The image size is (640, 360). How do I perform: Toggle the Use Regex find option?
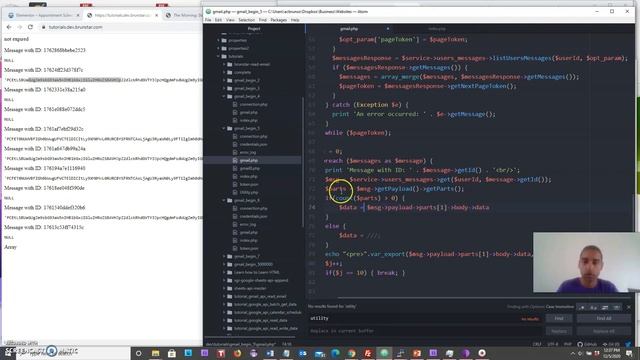pos(582,307)
